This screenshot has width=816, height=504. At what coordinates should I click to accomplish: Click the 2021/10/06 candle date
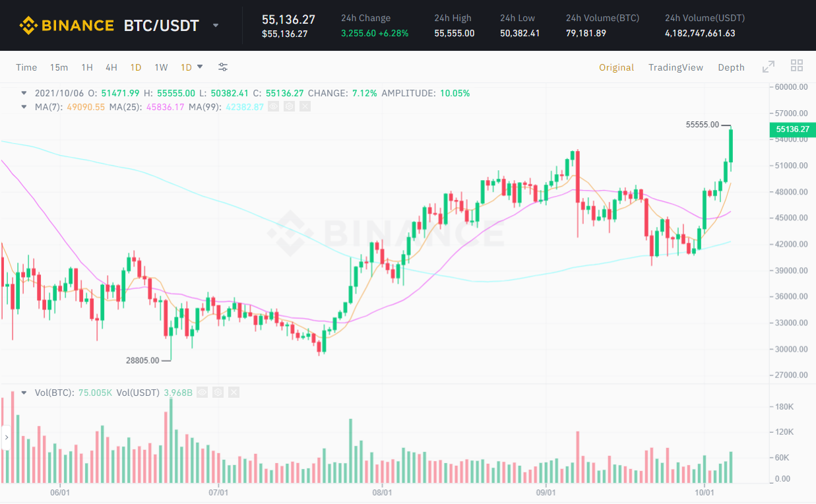58,93
